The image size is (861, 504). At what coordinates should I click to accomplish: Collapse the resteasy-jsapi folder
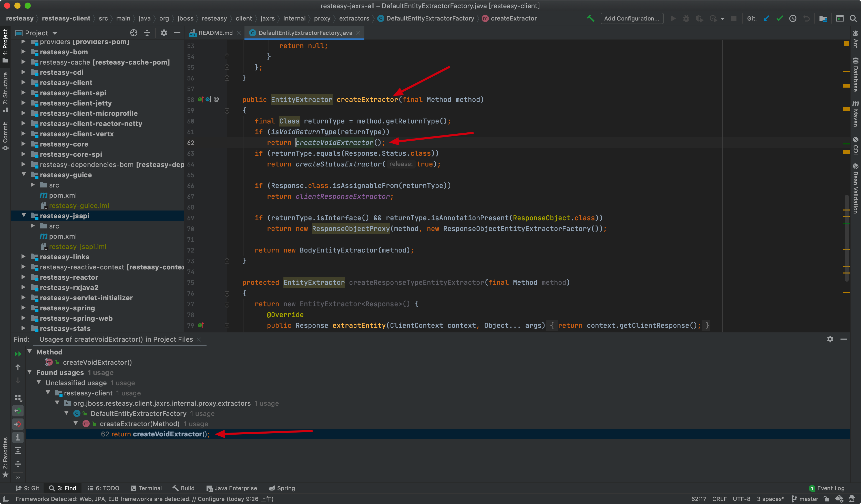(24, 215)
